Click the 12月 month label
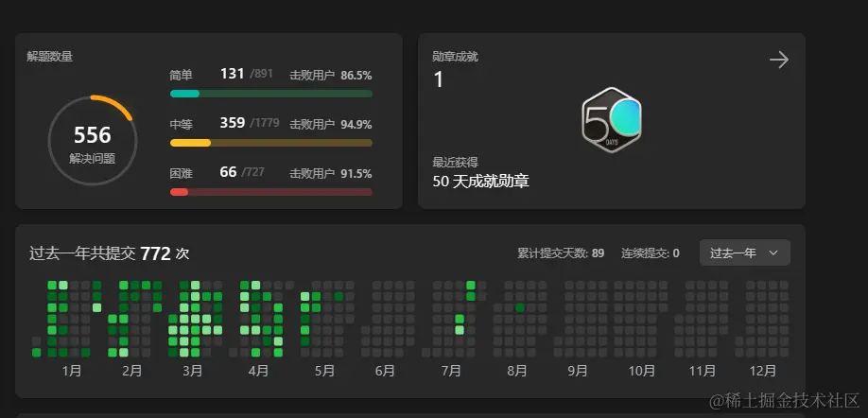 [763, 371]
